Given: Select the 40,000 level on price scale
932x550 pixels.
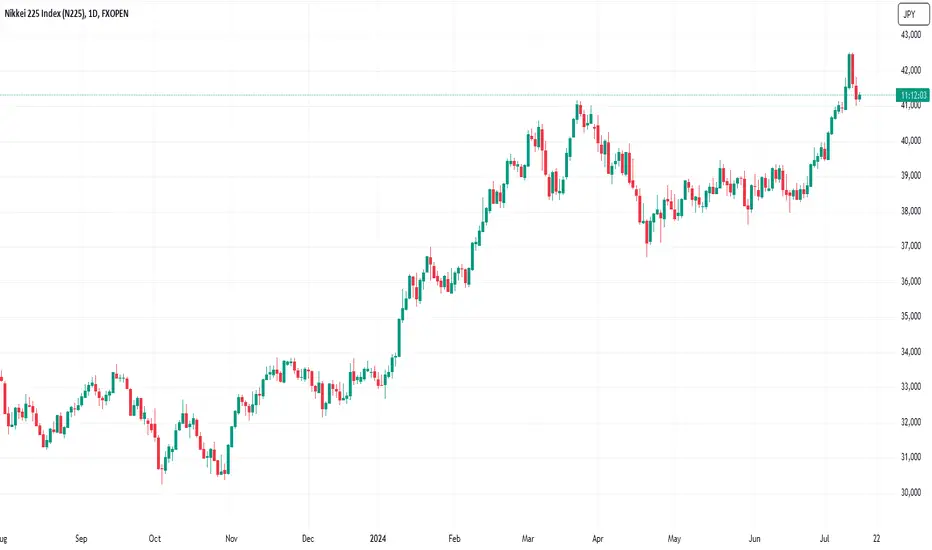Looking at the screenshot, I should coord(911,140).
